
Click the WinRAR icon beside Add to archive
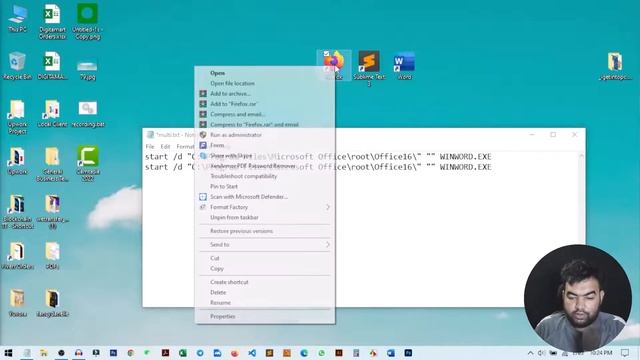click(203, 93)
